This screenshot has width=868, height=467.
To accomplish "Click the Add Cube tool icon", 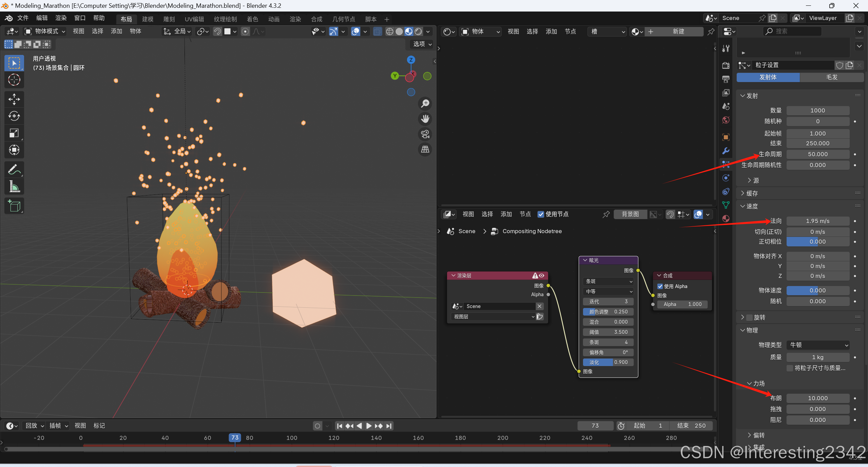I will pos(14,206).
